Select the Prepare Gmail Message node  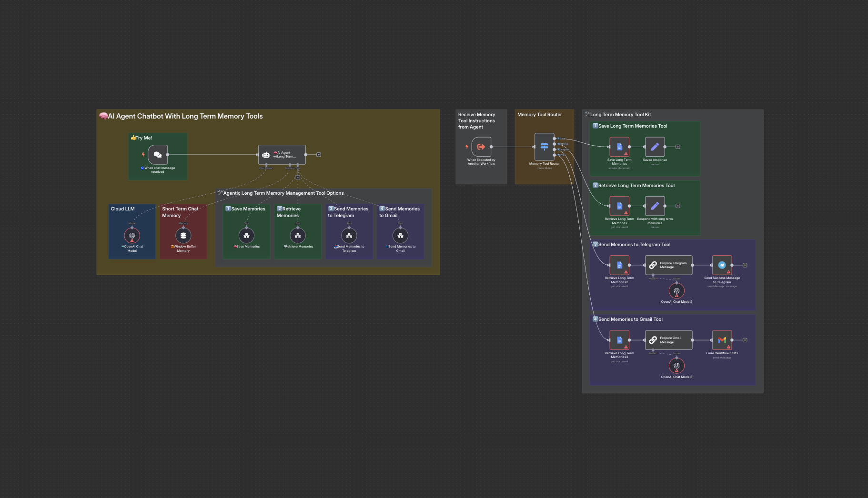pos(668,340)
